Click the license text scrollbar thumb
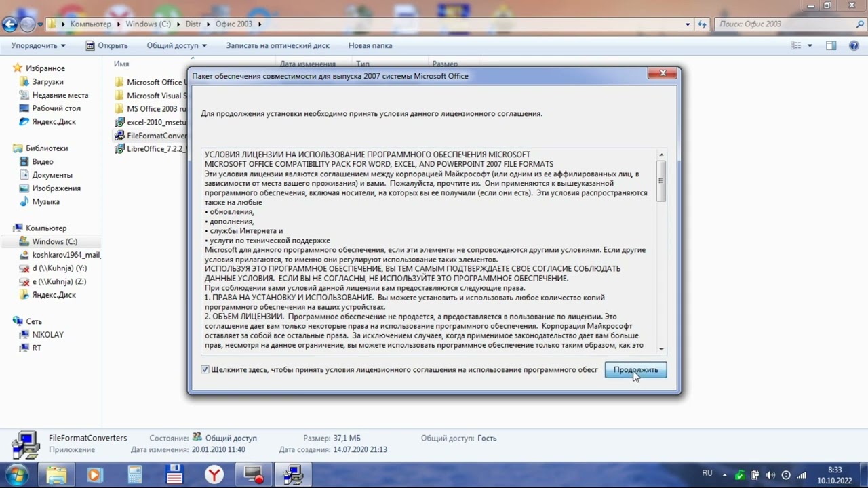 pyautogui.click(x=661, y=181)
